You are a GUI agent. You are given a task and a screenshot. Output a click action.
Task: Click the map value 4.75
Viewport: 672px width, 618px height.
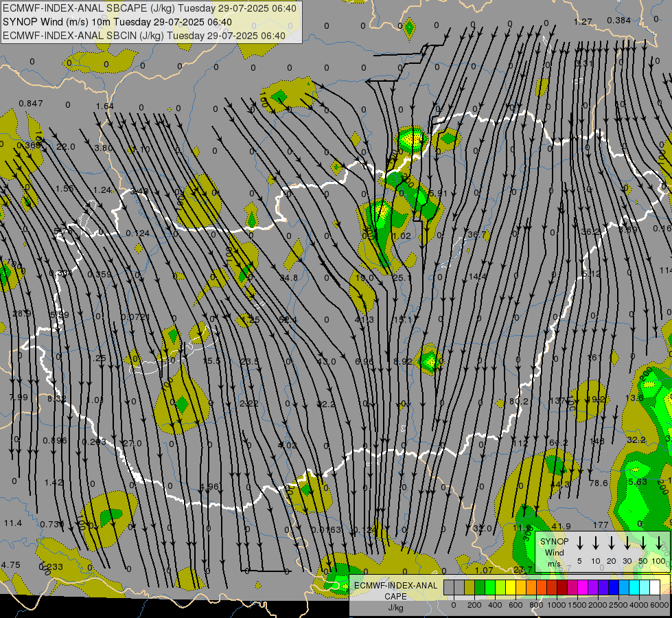[x=11, y=565]
